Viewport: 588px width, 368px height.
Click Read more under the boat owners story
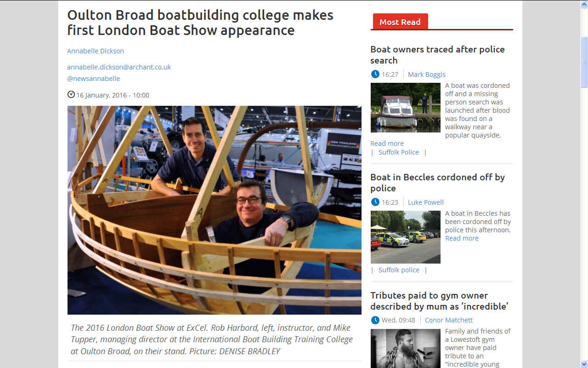point(387,143)
